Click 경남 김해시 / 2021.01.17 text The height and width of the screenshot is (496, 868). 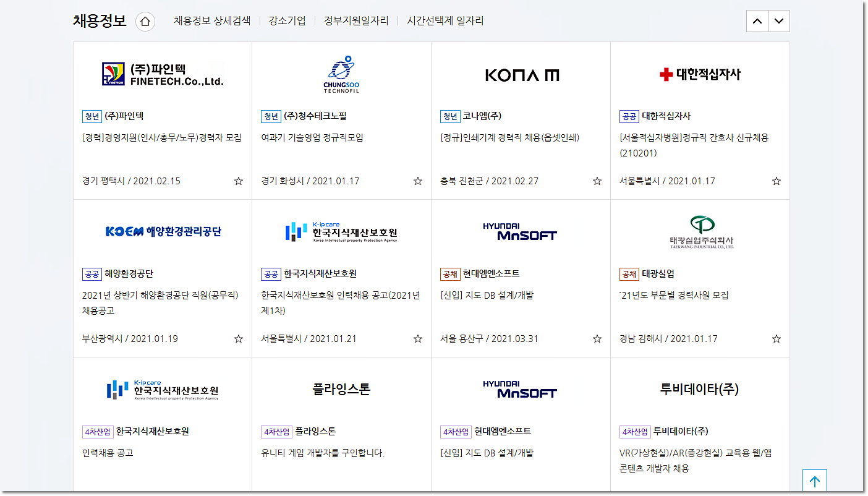pyautogui.click(x=669, y=339)
